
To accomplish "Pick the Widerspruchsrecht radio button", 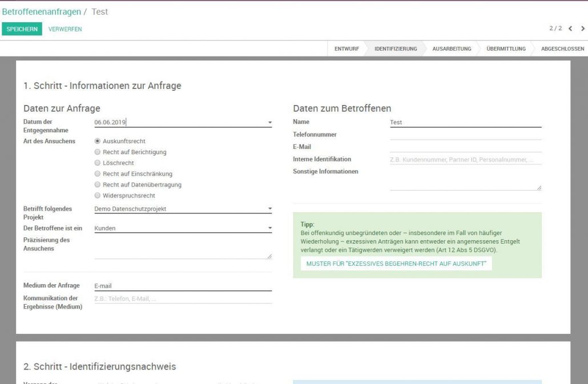I will [98, 196].
